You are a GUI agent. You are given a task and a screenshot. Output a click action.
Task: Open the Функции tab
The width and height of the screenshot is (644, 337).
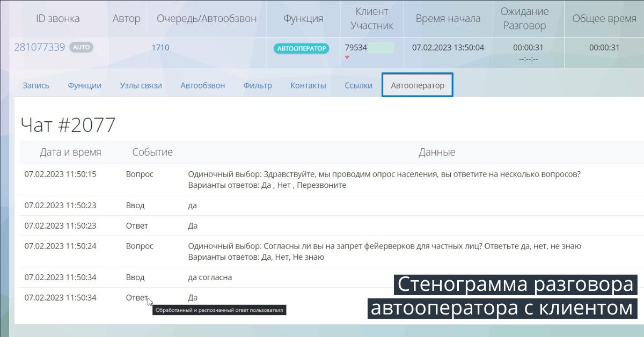[84, 85]
